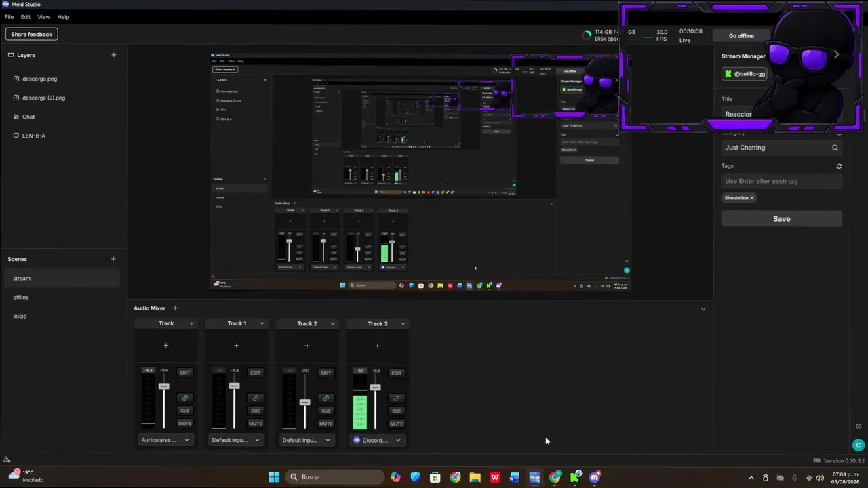Open the Track header dropdown
868x488 pixels.
[191, 324]
